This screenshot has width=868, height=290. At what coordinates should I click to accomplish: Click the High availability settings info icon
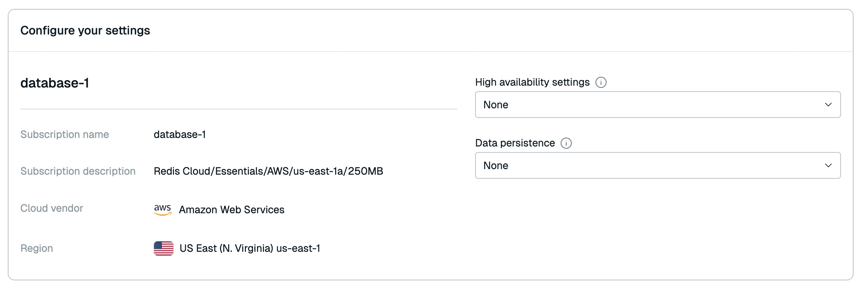click(x=601, y=82)
